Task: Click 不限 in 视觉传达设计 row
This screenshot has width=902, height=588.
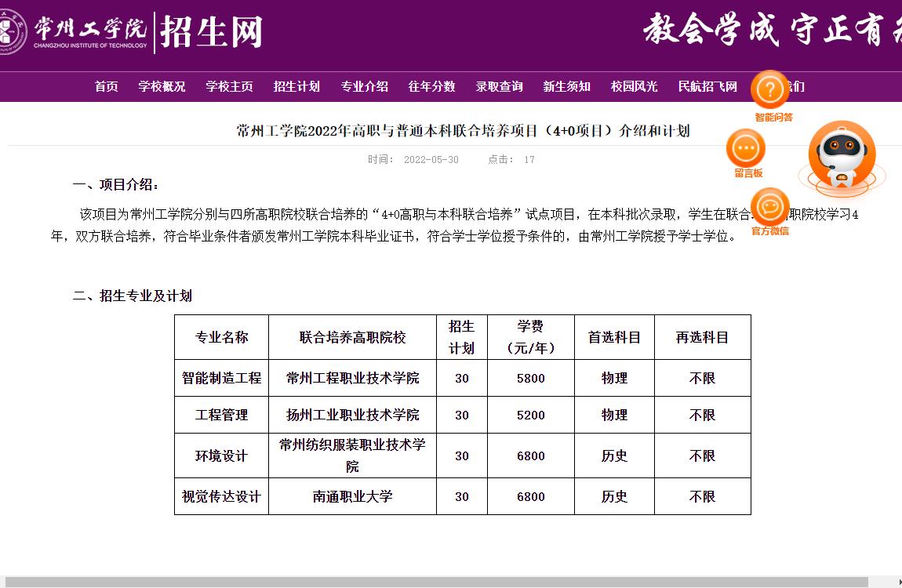Action: coord(703,496)
